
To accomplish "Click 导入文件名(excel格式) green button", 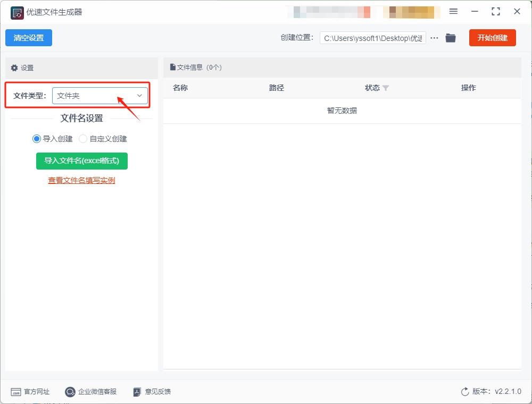I will (x=82, y=161).
